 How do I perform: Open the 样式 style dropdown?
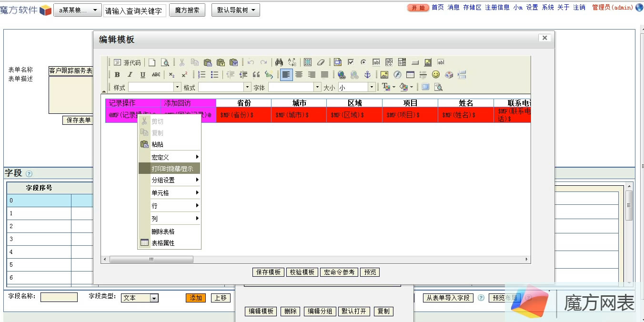pos(155,87)
